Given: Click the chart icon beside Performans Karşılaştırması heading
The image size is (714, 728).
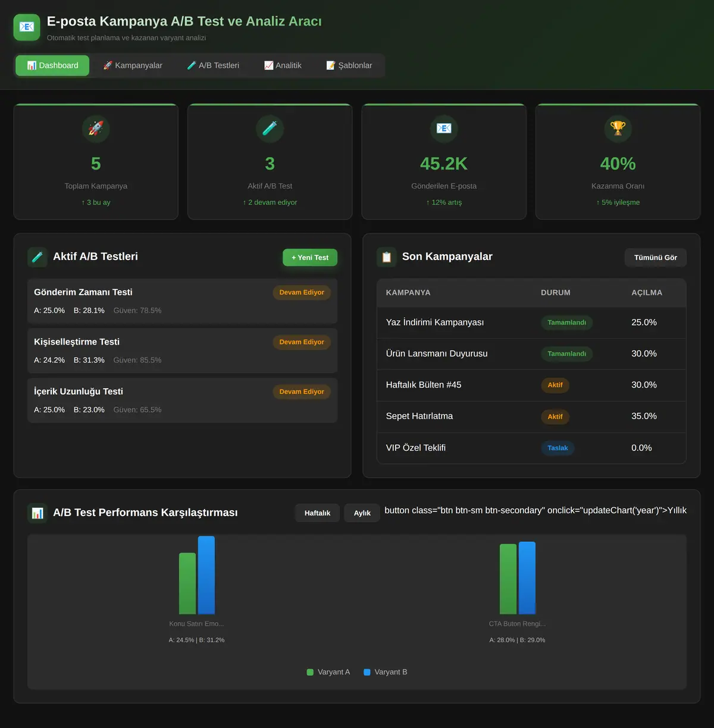Looking at the screenshot, I should click(37, 513).
